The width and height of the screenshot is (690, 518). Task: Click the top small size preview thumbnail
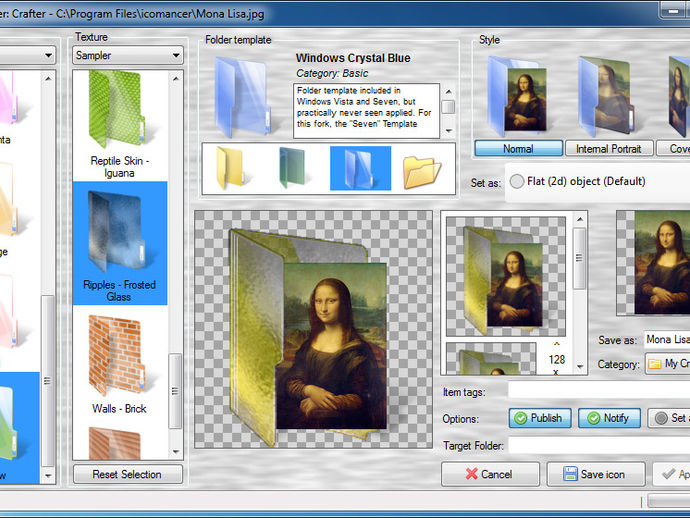click(506, 276)
